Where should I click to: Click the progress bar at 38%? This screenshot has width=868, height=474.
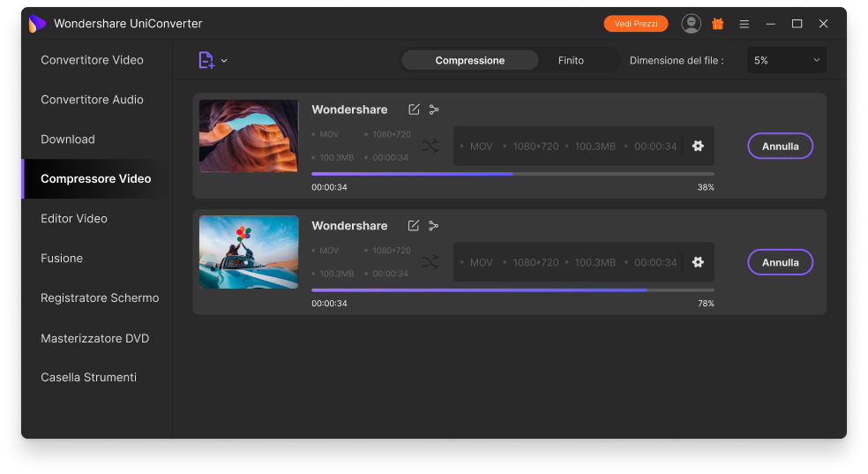point(513,174)
